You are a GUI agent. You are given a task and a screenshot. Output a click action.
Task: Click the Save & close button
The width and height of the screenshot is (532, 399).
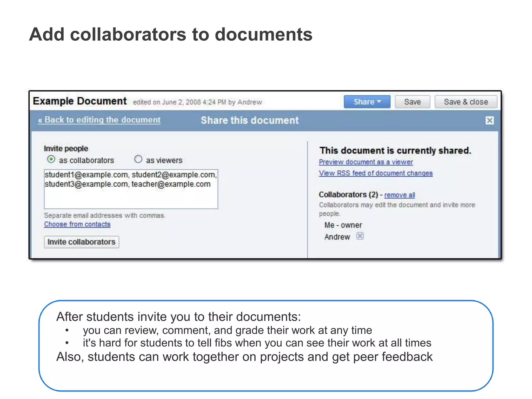[x=466, y=102]
